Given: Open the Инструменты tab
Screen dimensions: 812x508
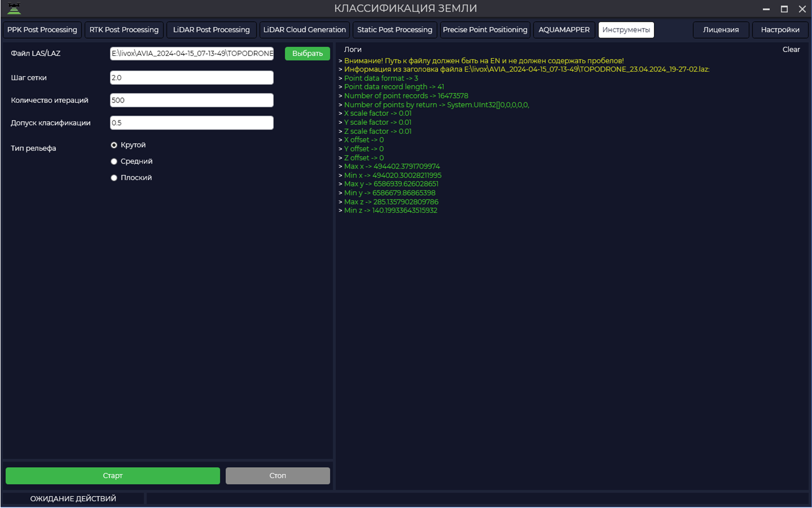Looking at the screenshot, I should [626, 30].
